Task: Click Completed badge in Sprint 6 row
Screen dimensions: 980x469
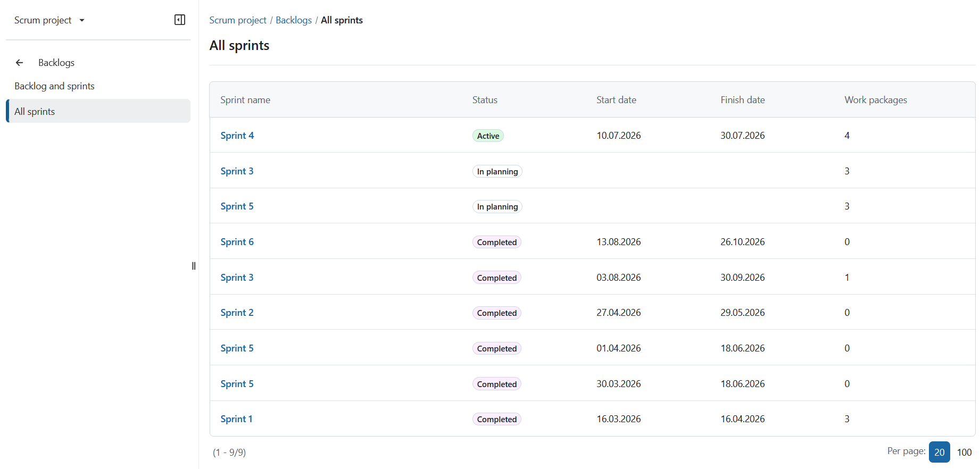Action: pos(497,242)
